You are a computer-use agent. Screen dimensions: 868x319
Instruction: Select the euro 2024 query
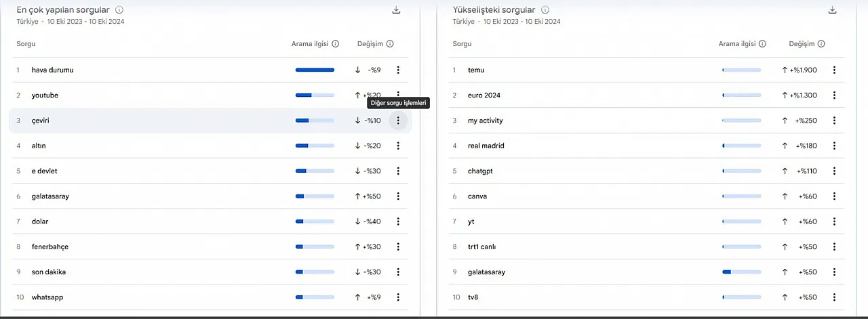coord(484,95)
